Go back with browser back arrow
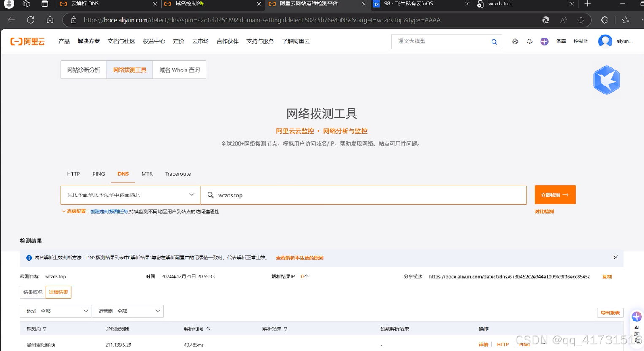Screen dimensions: 644x351 pos(11,20)
